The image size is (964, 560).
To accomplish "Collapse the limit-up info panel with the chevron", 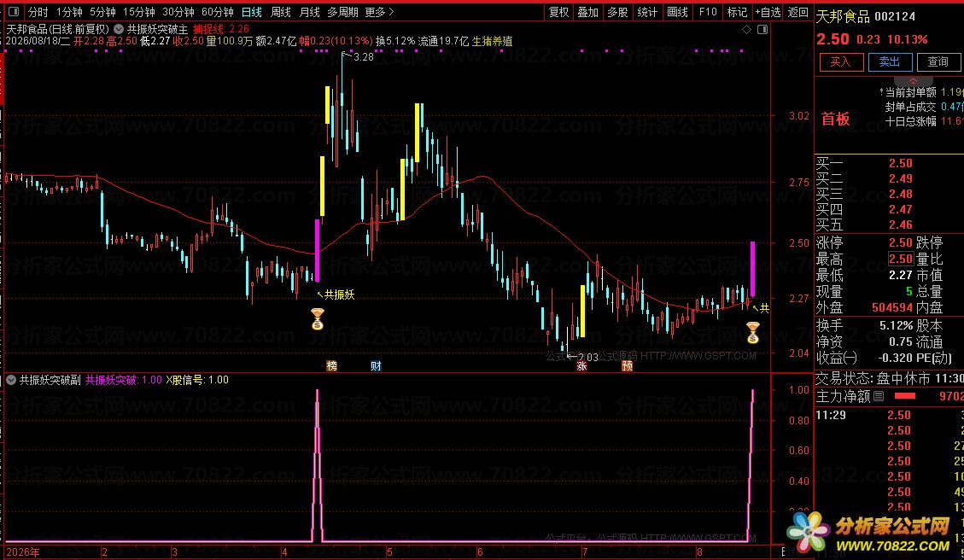I will 913,81.
